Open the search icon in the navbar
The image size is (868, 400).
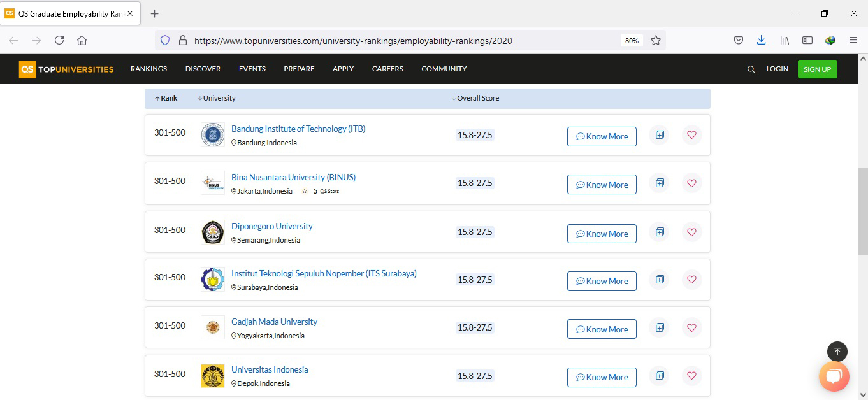point(751,68)
